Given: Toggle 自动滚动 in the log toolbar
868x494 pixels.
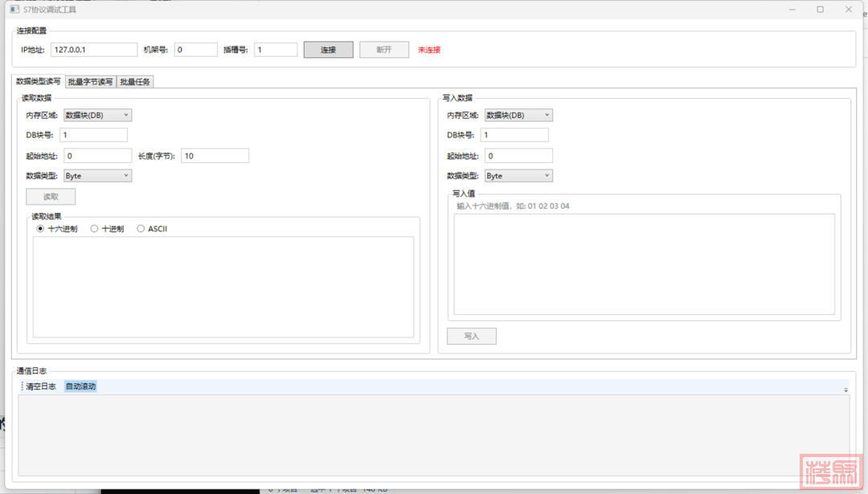Looking at the screenshot, I should (x=80, y=386).
